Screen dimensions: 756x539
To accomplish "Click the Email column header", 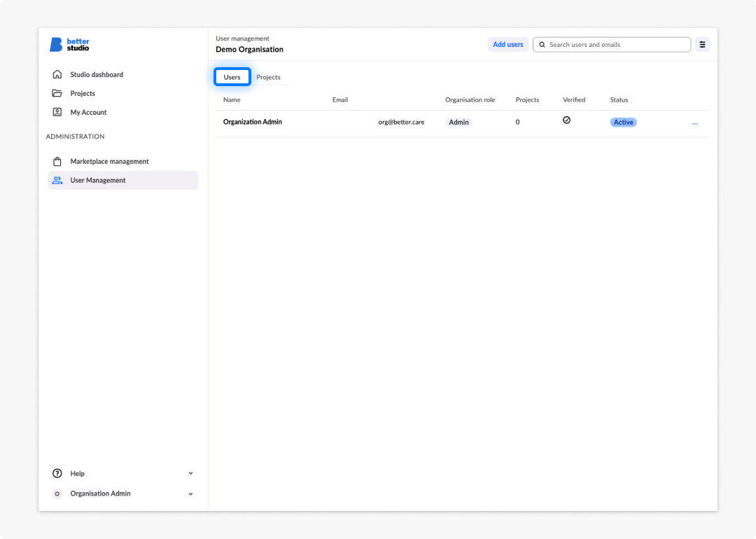I will coord(340,100).
